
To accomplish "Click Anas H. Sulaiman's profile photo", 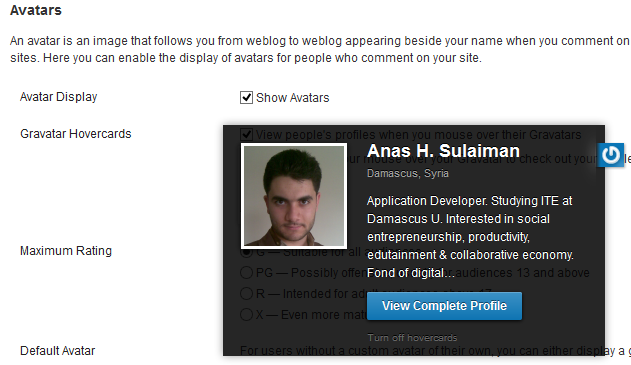I will [x=294, y=196].
